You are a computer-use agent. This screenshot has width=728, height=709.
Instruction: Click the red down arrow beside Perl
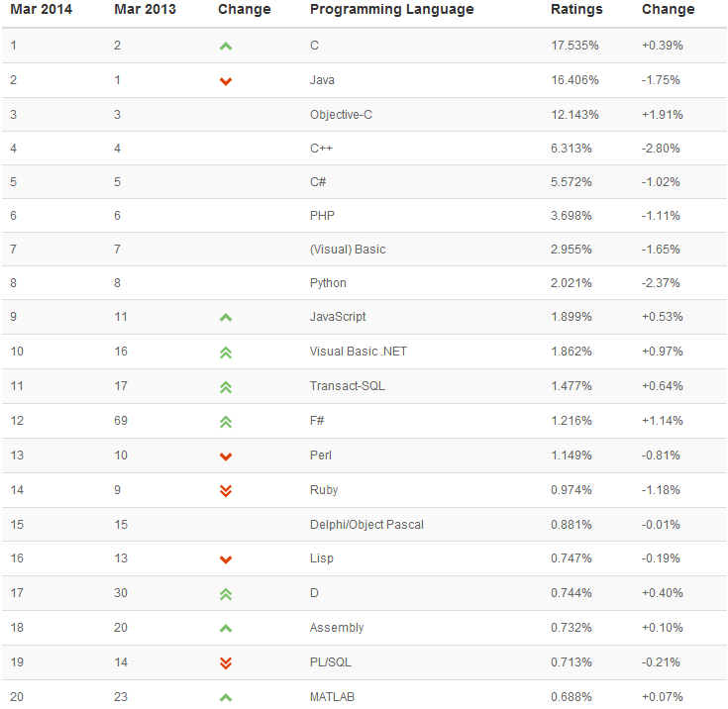226,456
